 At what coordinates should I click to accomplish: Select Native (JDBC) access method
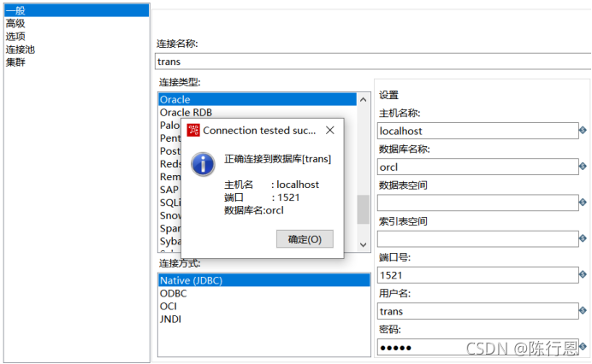[264, 280]
